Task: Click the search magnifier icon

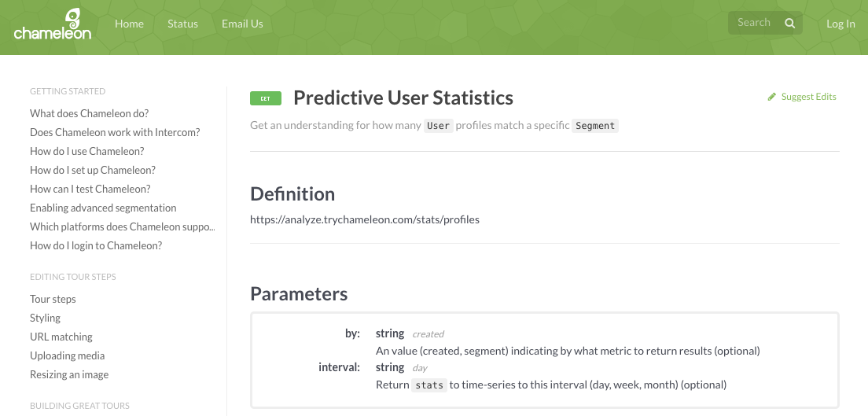Action: point(790,24)
